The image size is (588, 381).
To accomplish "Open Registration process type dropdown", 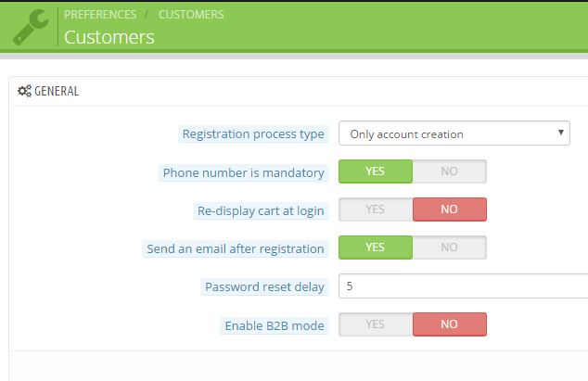I will 454,133.
